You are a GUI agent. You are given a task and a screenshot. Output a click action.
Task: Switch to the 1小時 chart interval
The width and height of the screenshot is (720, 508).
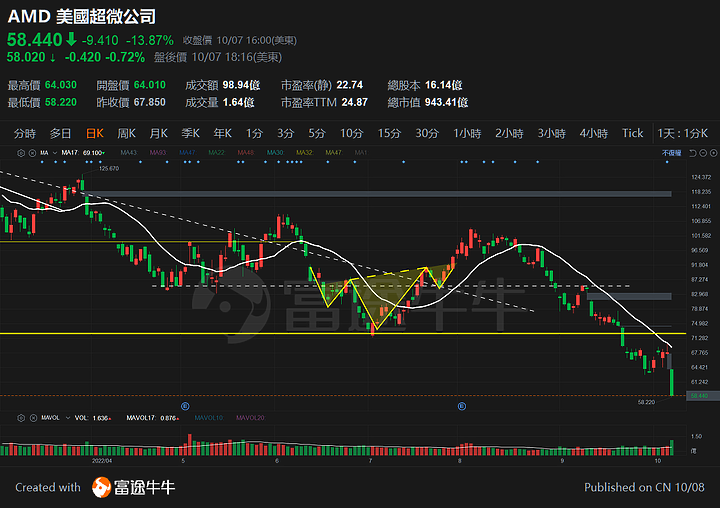[467, 134]
